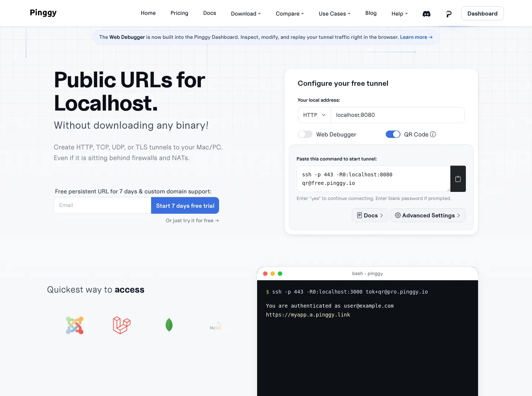Image resolution: width=532 pixels, height=396 pixels.
Task: Click the Pinggy brand logo text
Action: pos(43,13)
